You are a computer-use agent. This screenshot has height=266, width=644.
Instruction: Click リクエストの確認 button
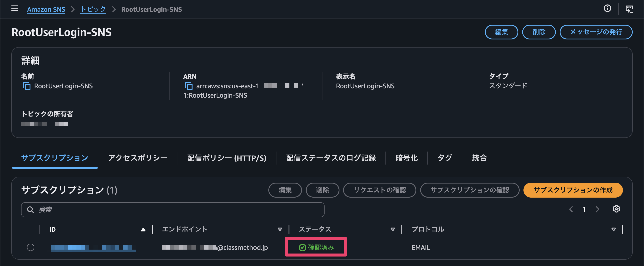(x=379, y=190)
